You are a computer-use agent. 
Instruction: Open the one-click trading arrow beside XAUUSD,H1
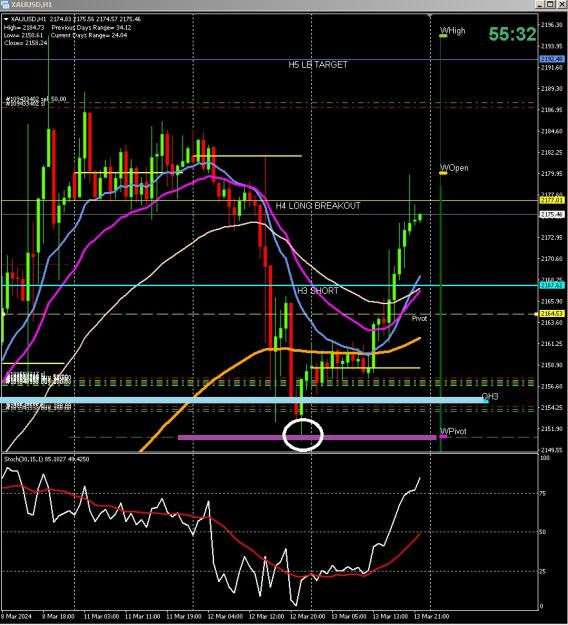click(x=6, y=19)
